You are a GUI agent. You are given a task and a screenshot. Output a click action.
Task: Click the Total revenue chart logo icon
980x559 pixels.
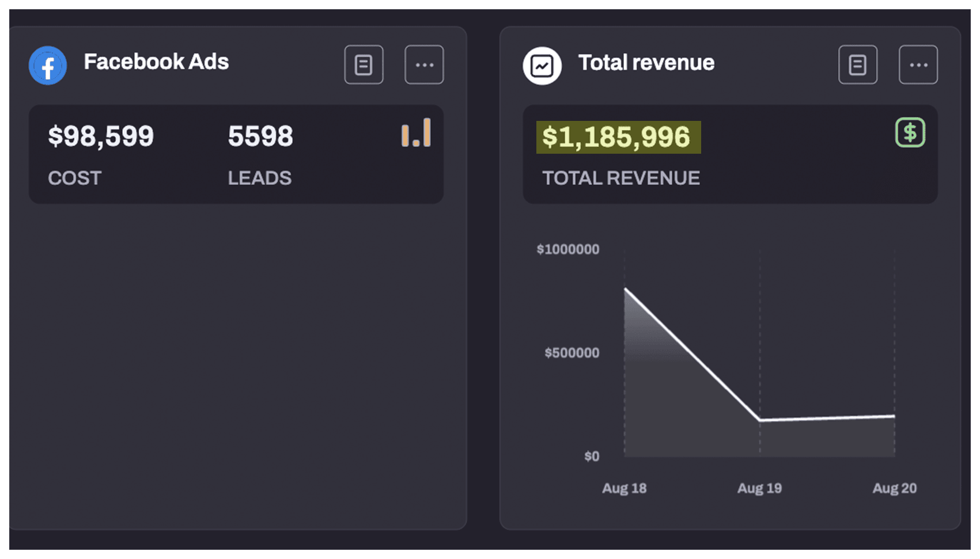tap(542, 66)
